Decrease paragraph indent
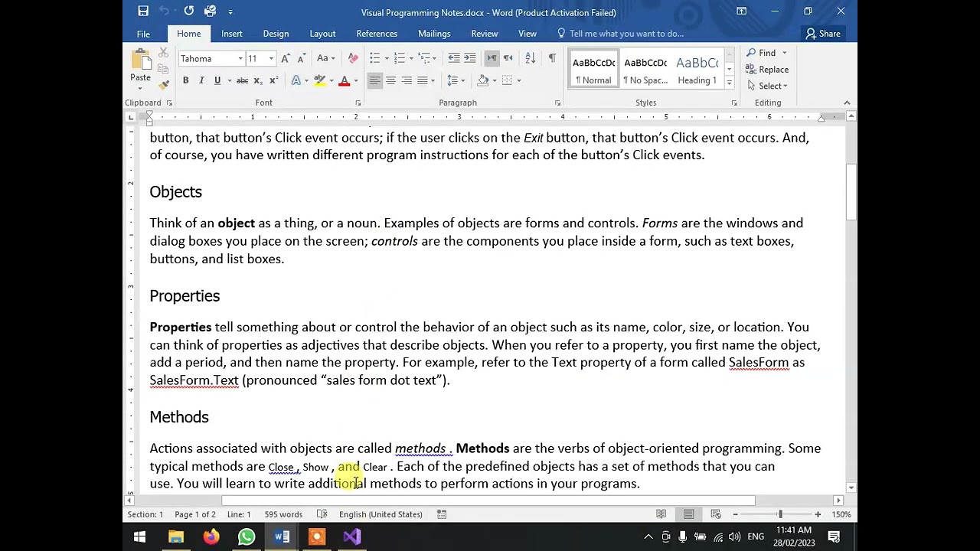This screenshot has width=980, height=551. [x=454, y=58]
